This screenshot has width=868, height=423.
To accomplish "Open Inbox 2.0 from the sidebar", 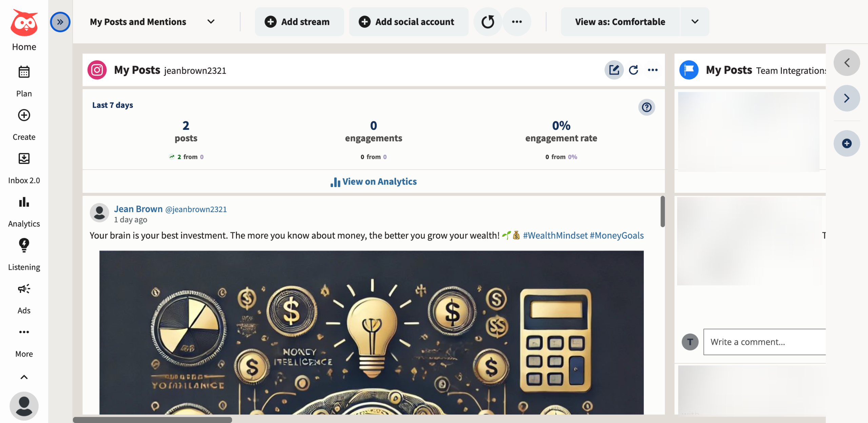I will [24, 159].
